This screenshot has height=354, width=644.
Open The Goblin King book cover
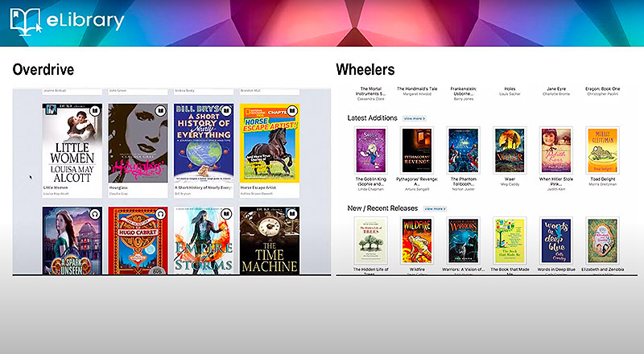click(x=370, y=150)
